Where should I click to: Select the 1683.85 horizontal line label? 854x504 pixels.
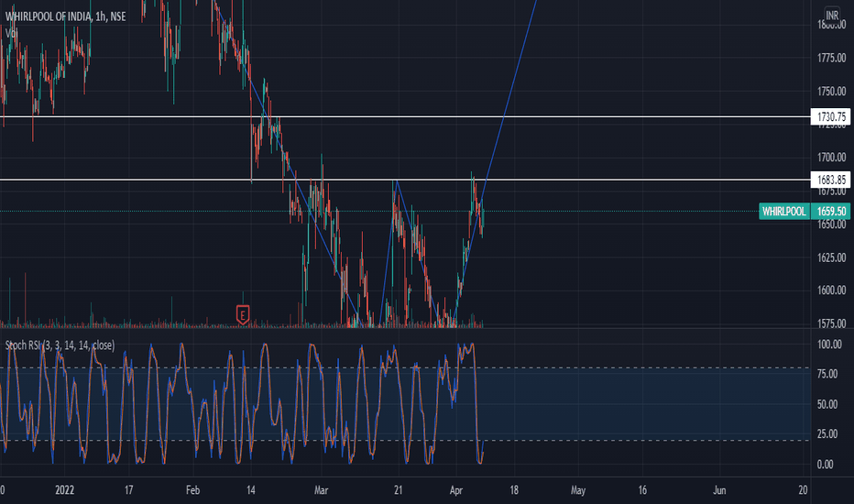pos(831,180)
